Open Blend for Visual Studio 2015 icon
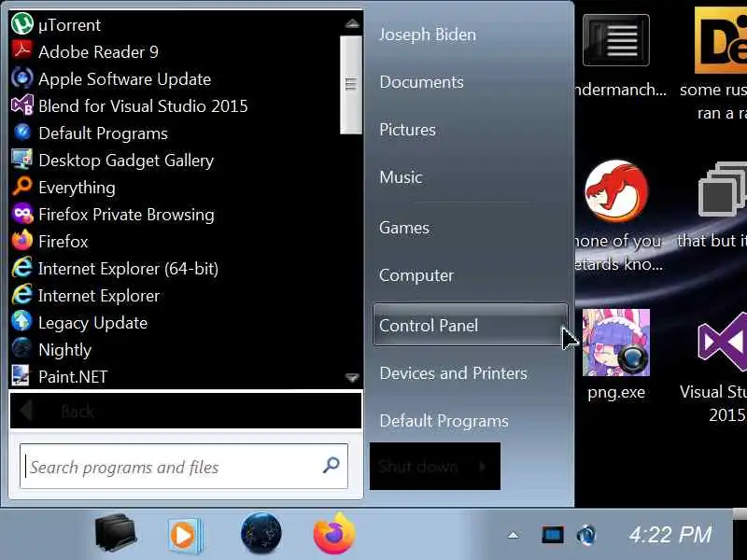The height and width of the screenshot is (560, 747). point(21,105)
